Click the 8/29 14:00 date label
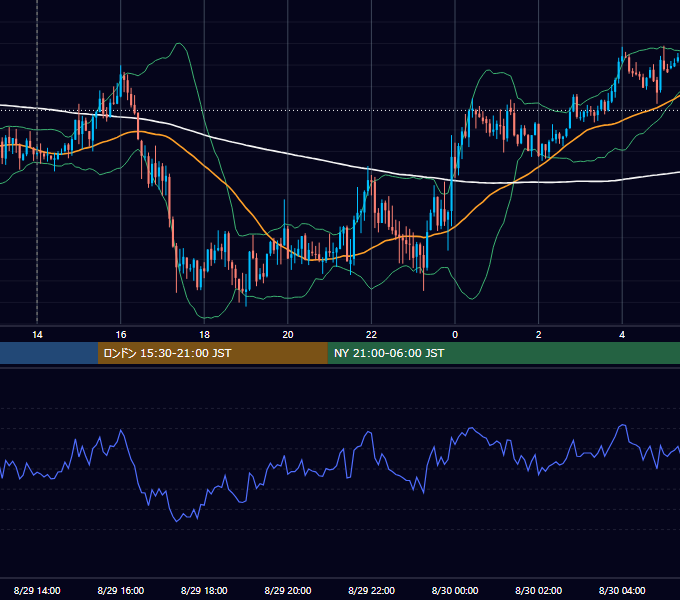 coord(37,590)
